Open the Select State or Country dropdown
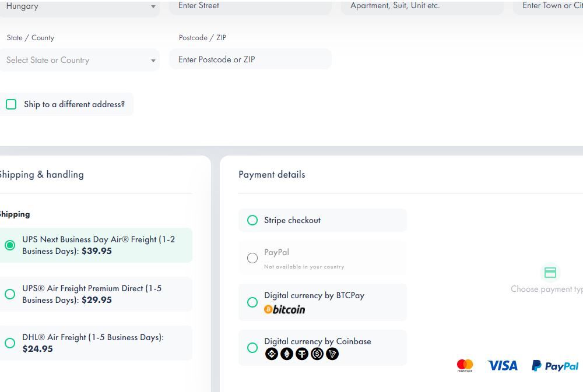 79,60
